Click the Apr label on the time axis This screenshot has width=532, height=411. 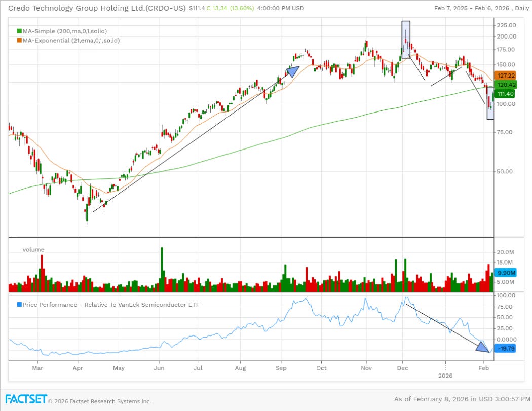tap(78, 368)
